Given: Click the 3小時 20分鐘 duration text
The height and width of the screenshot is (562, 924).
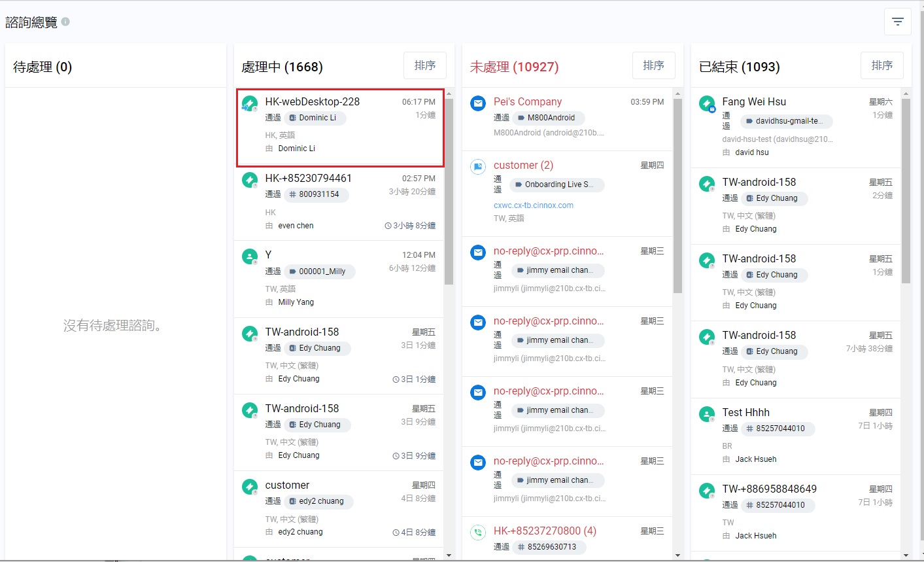Looking at the screenshot, I should coord(412,192).
